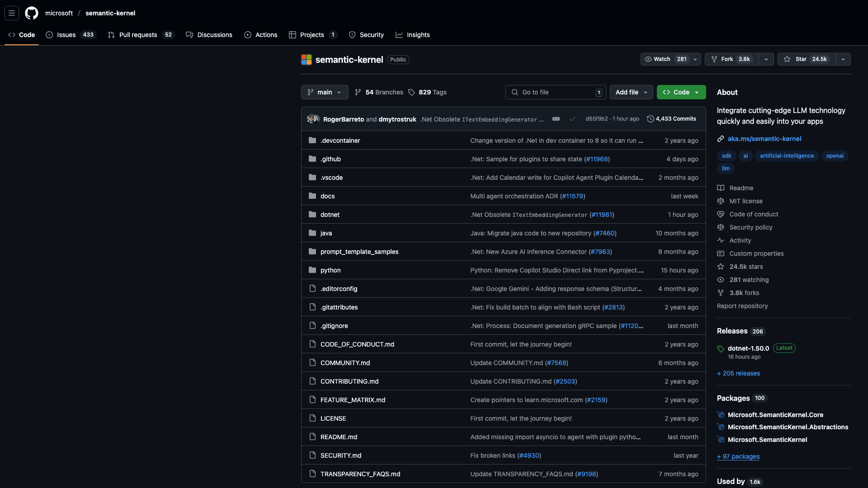
Task: Expand the Add file dropdown
Action: 631,92
